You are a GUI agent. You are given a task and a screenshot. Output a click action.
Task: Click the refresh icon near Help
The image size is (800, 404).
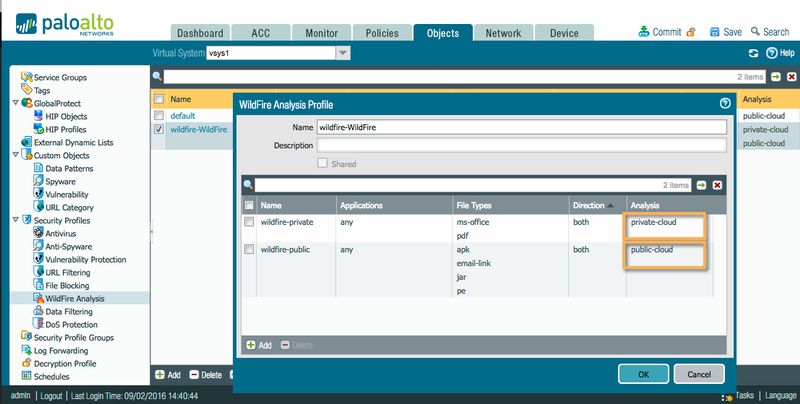(753, 53)
